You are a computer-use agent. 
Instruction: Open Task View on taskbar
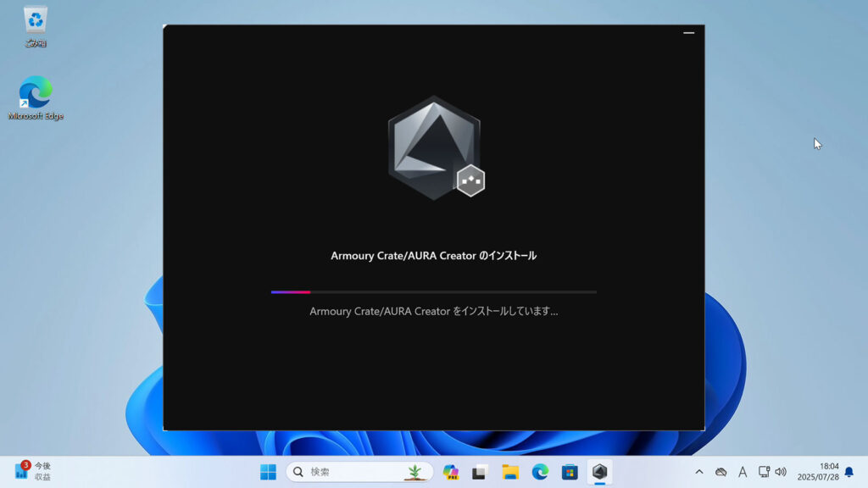[480, 472]
